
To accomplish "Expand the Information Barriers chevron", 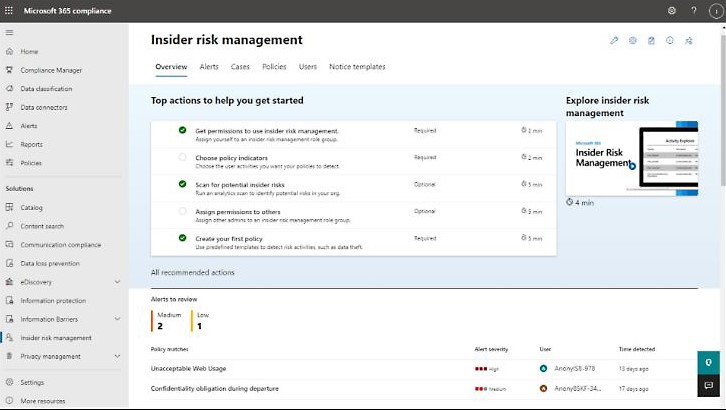I will pos(117,319).
